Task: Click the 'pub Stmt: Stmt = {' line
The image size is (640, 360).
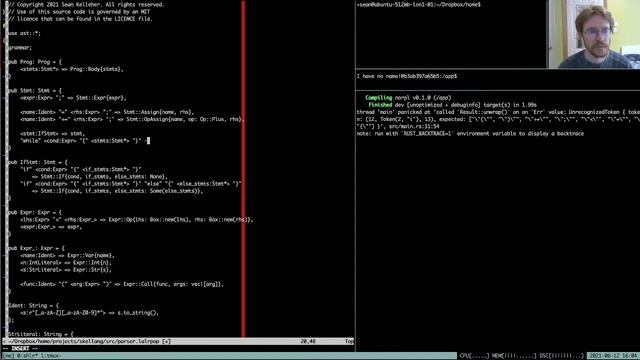Action: tap(35, 90)
